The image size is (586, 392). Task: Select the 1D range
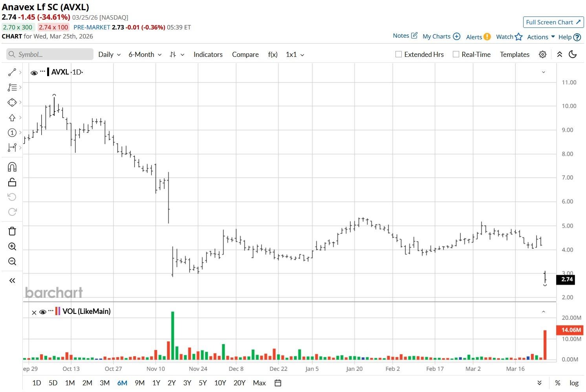tap(37, 383)
